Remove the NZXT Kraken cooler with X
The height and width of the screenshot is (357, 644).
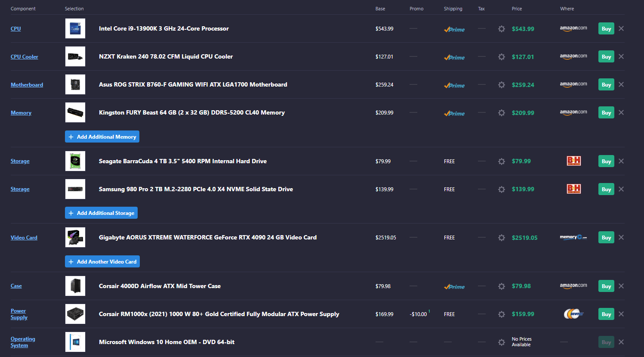click(x=621, y=56)
